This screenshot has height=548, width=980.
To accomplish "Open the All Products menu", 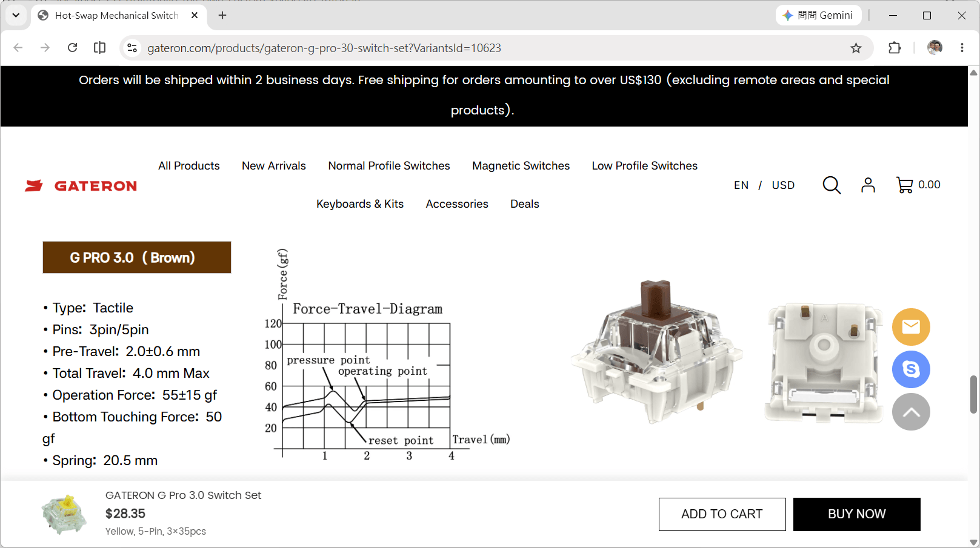I will coord(189,166).
